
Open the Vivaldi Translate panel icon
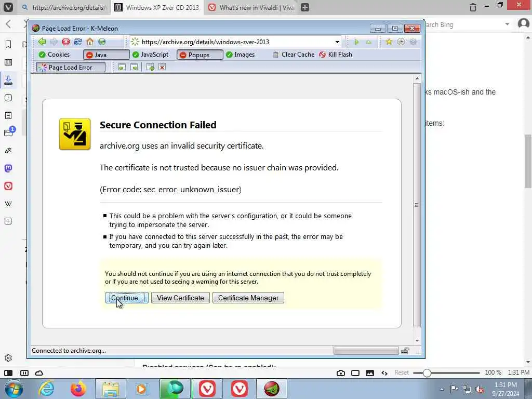[8, 151]
